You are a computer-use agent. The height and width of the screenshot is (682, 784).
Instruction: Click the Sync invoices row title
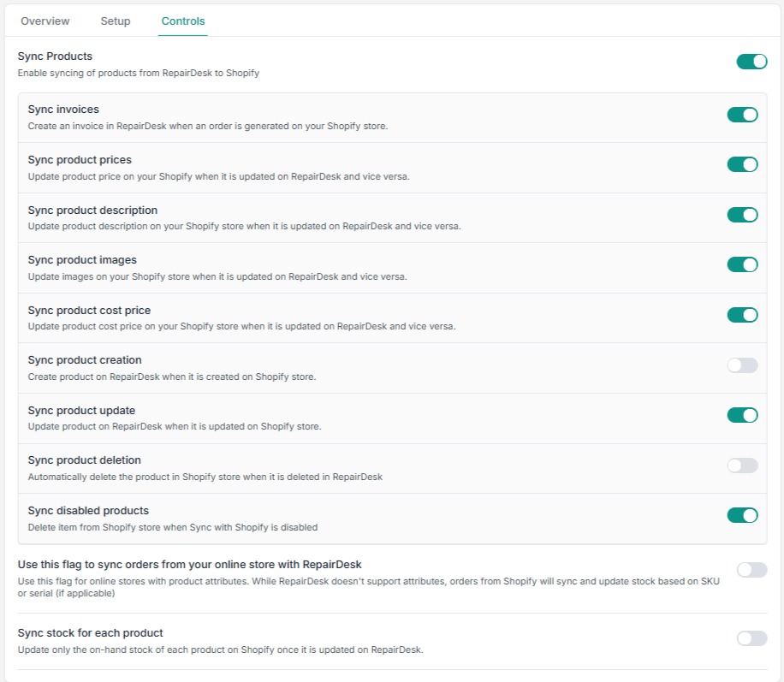[x=63, y=109]
